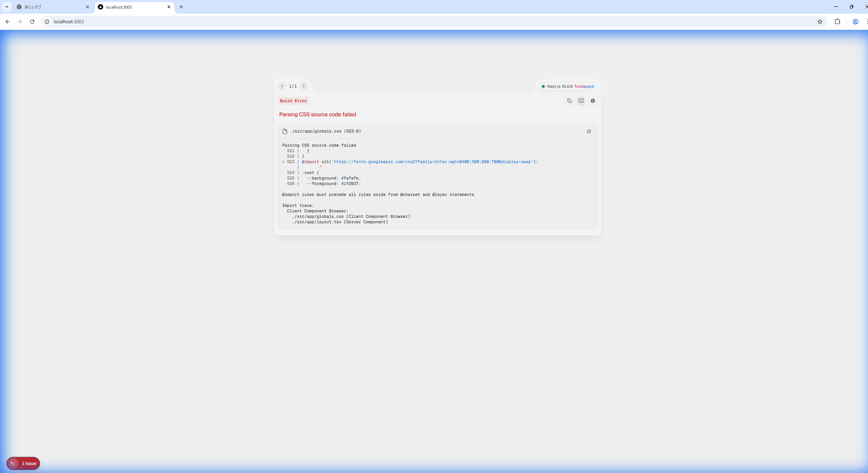868x473 pixels.
Task: Bookmark this page with the star
Action: pyautogui.click(x=819, y=22)
